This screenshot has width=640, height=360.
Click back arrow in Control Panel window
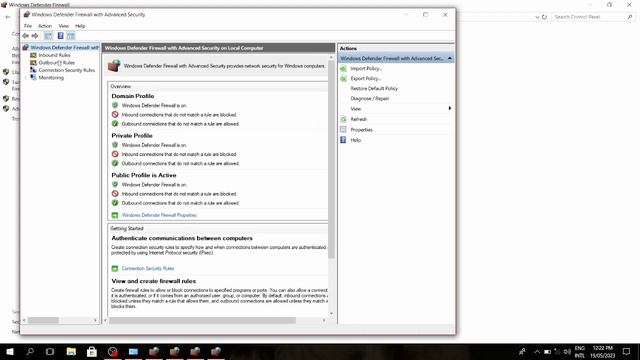click(8, 17)
